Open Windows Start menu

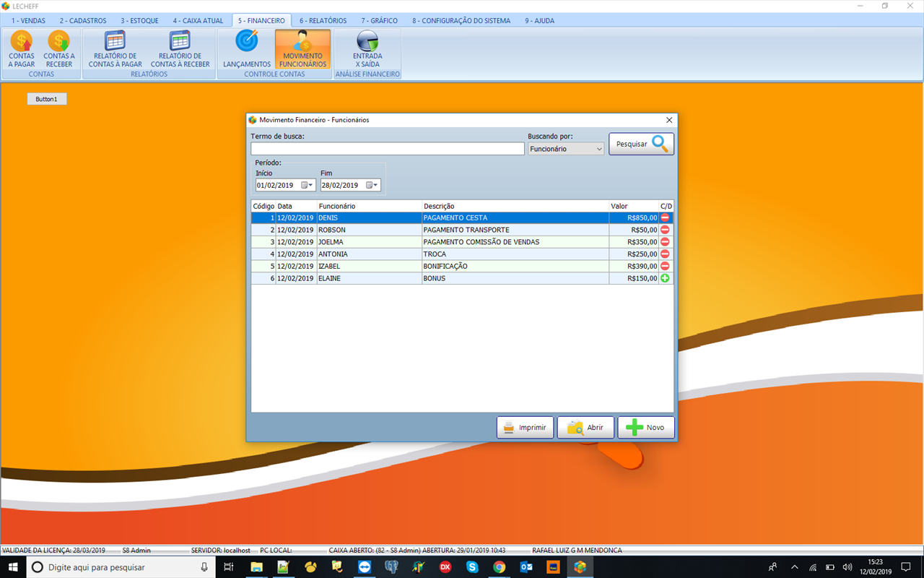(14, 567)
